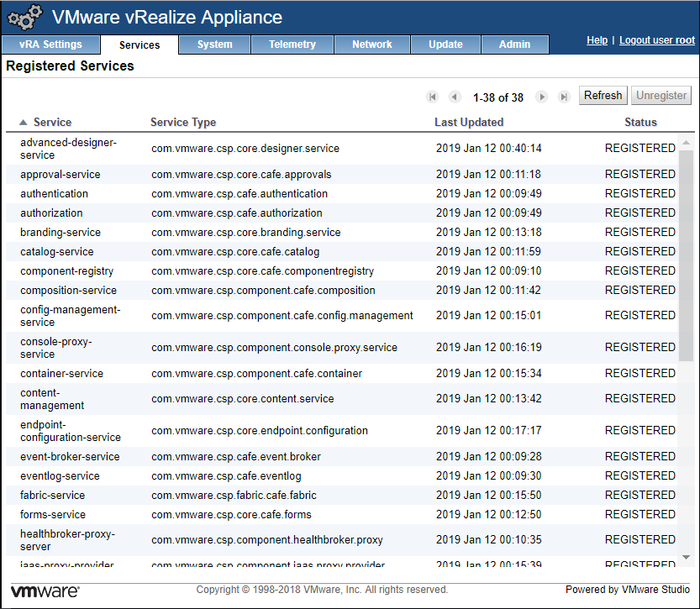Select the container-service row

[341, 374]
